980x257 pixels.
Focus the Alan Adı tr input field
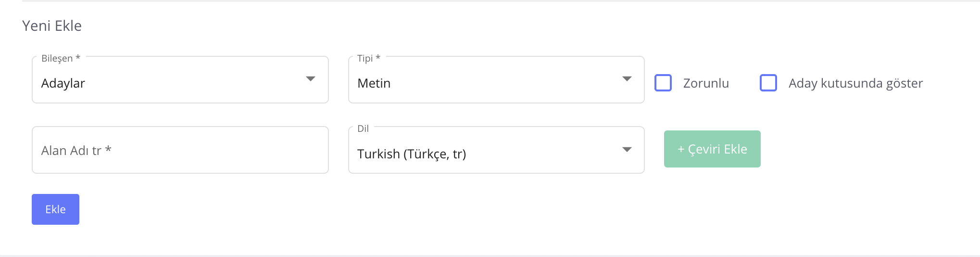point(180,150)
